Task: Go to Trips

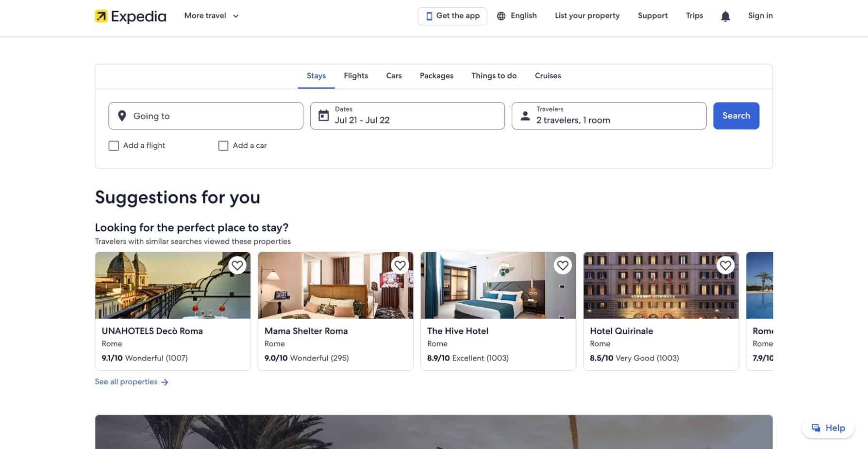Action: (694, 16)
